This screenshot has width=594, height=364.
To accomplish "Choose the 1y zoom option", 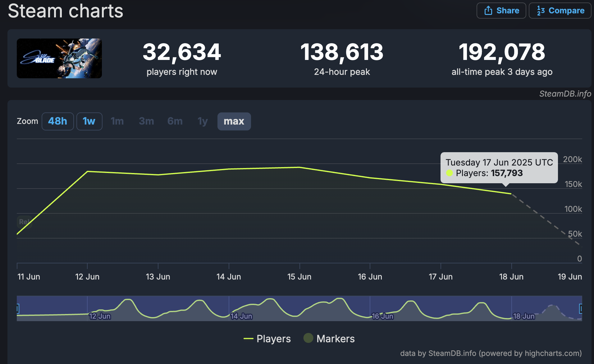I will [x=203, y=121].
